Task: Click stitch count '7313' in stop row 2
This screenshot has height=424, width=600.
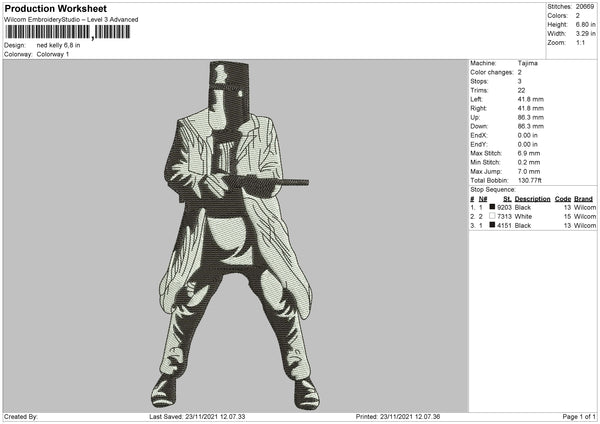Action: point(504,217)
